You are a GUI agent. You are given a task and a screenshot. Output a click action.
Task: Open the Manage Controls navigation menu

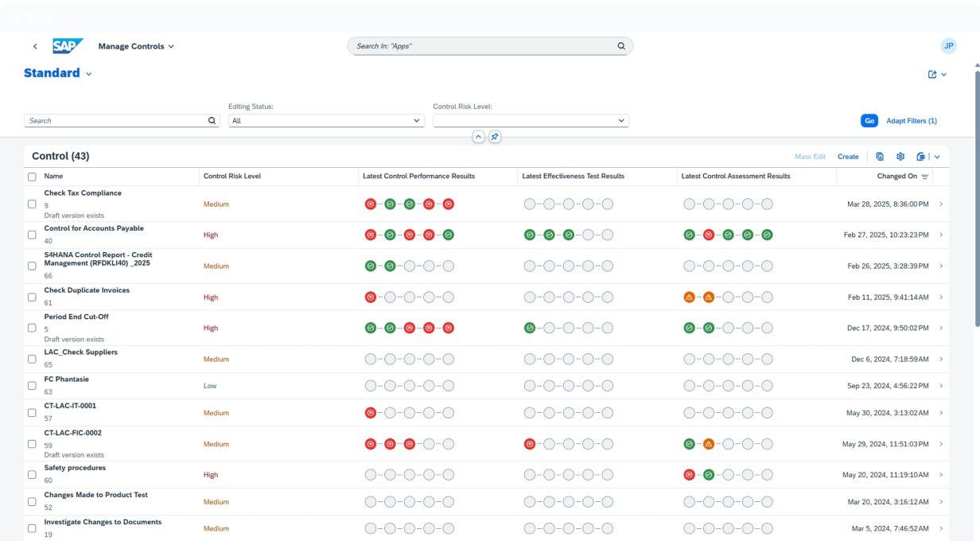pyautogui.click(x=136, y=46)
